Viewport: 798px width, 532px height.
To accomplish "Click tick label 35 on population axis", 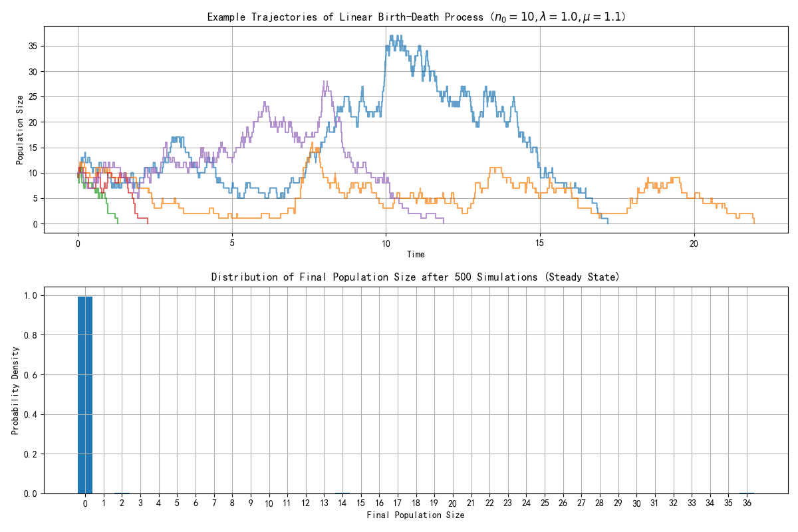I will click(32, 46).
